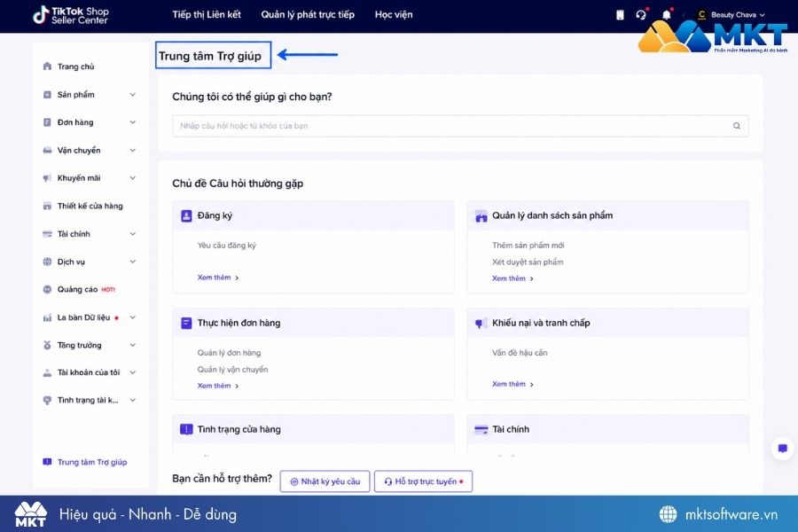This screenshot has width=798, height=532.
Task: Open the Học viện menu
Action: tap(394, 15)
